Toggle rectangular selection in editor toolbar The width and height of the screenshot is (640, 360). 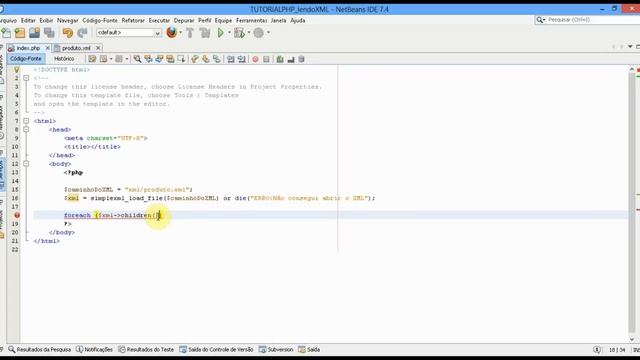tap(181, 59)
